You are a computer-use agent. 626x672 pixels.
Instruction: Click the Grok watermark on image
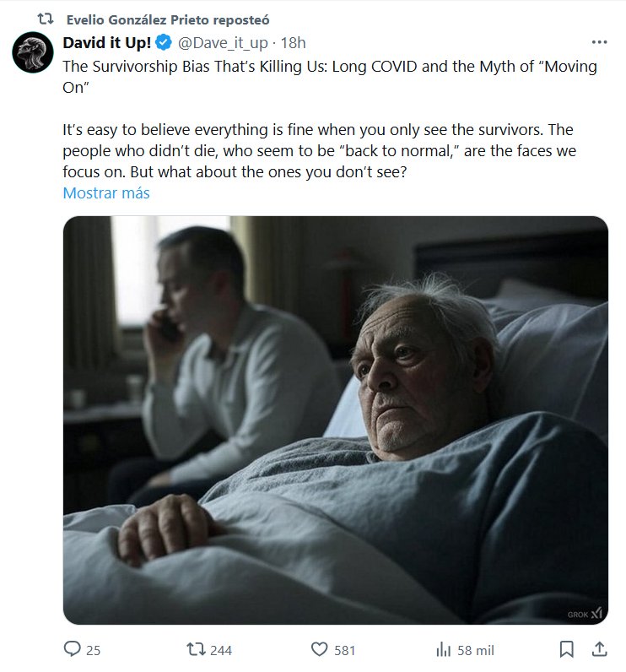585,612
